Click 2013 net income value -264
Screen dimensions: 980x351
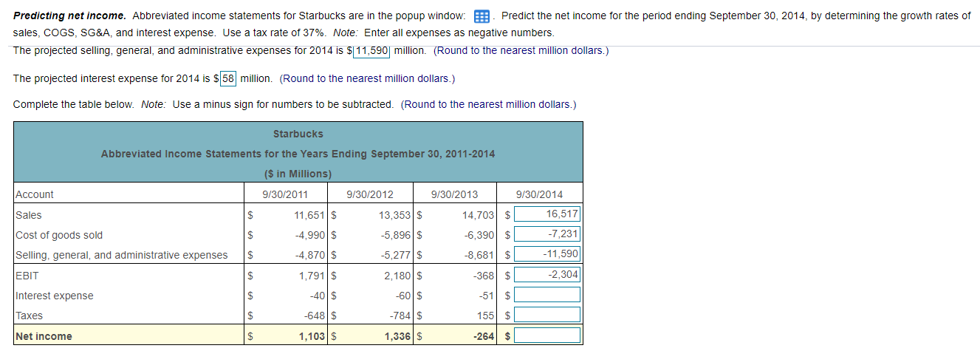(485, 336)
